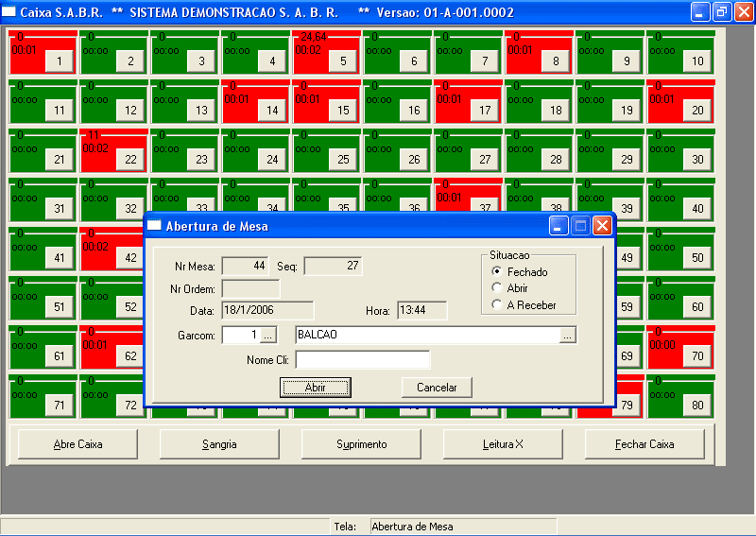Click the Data field 18/1/2006

(x=267, y=310)
